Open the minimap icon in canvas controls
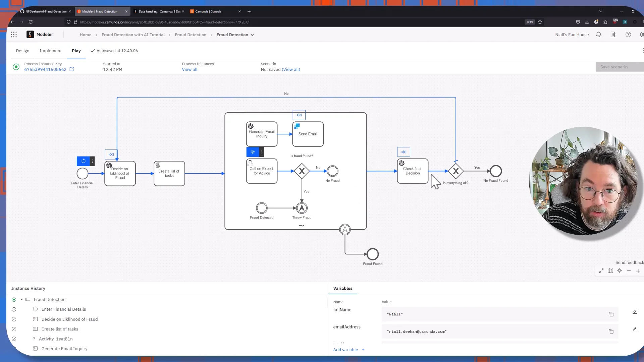Image resolution: width=644 pixels, height=362 pixels. tap(610, 270)
